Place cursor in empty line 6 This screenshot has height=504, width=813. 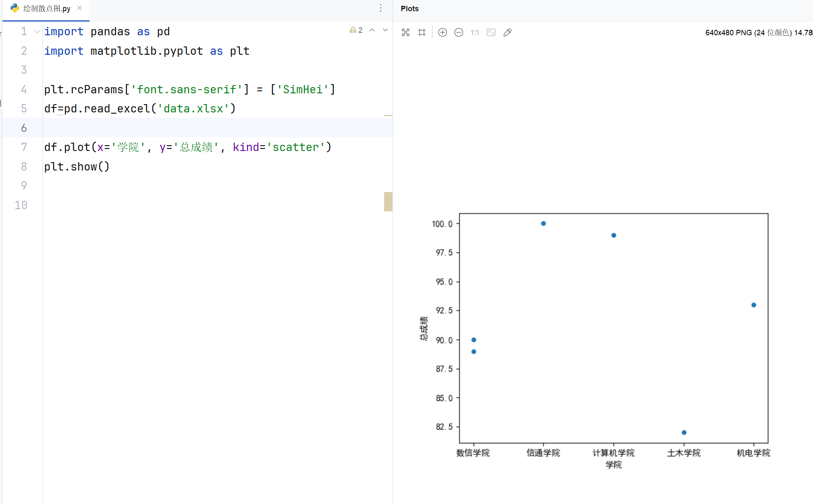click(x=166, y=128)
